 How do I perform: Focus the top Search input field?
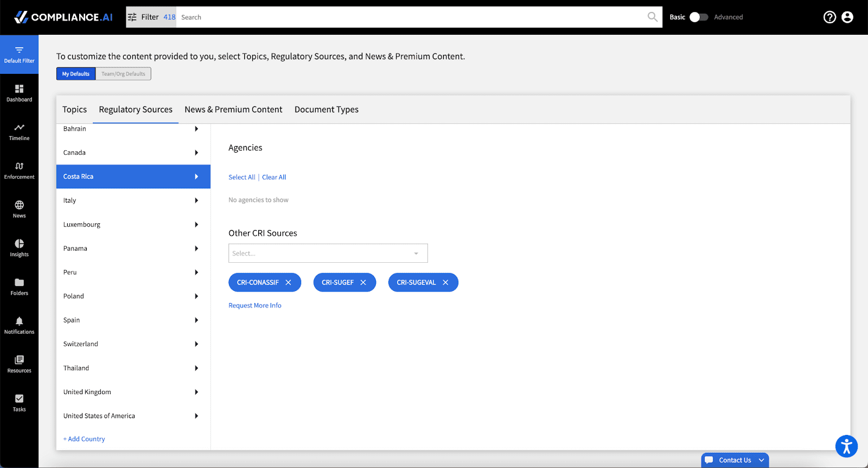pos(412,17)
